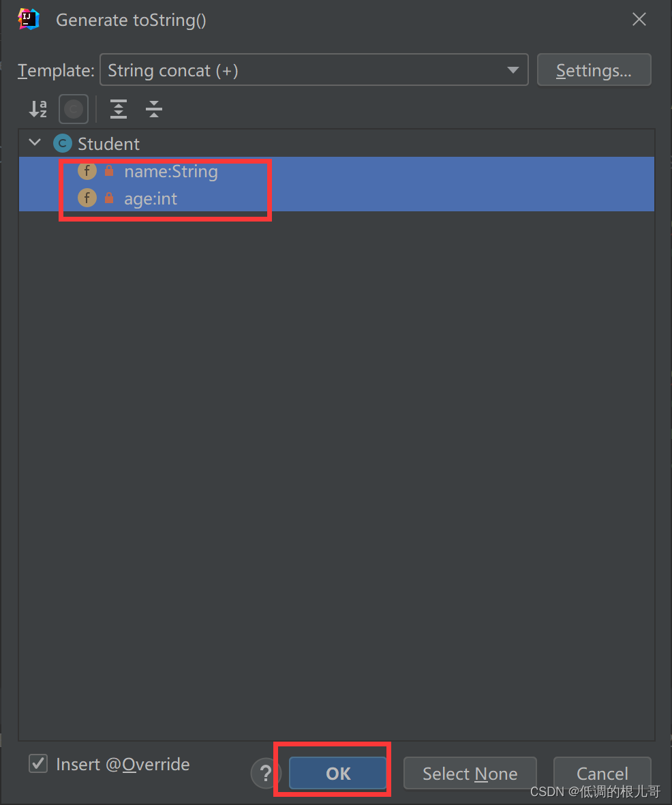This screenshot has width=672, height=805.
Task: Click the Select None button
Action: tap(470, 773)
